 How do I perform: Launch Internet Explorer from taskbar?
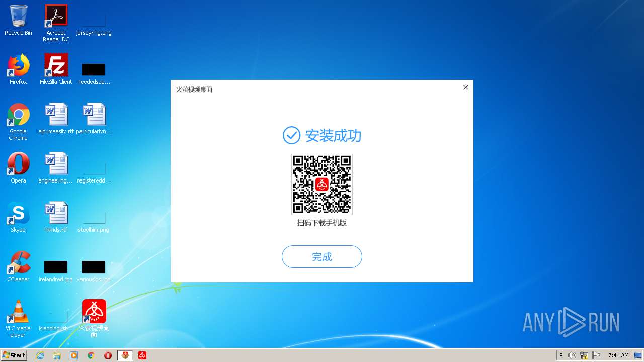click(x=40, y=355)
